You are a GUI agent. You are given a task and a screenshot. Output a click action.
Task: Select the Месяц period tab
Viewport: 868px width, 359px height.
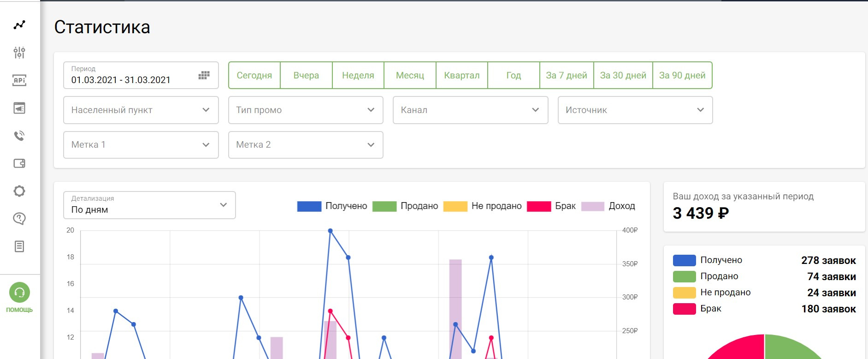click(x=410, y=75)
